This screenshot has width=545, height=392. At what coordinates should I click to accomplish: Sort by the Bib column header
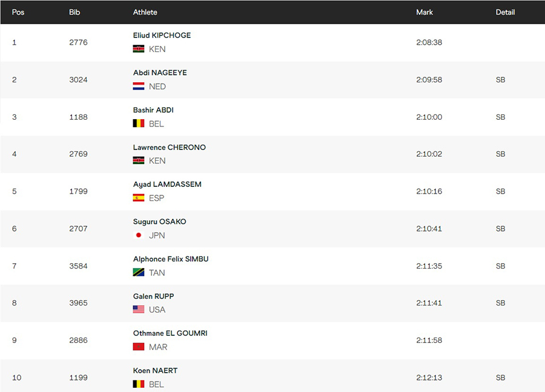click(x=74, y=12)
